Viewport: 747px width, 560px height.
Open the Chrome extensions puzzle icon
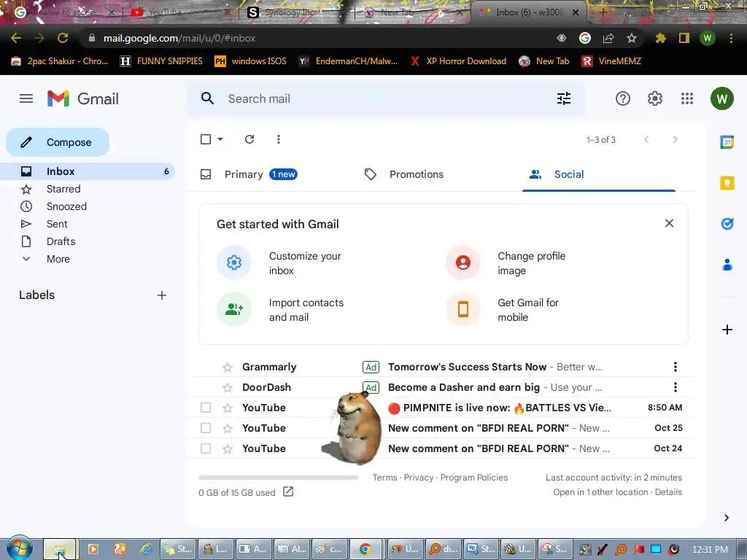pyautogui.click(x=660, y=38)
